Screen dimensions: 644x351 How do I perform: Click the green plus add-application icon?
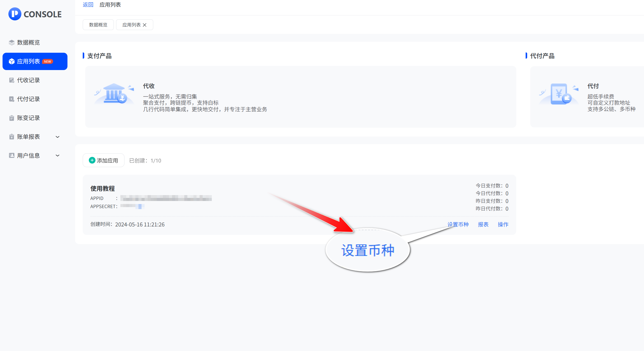[x=92, y=160]
